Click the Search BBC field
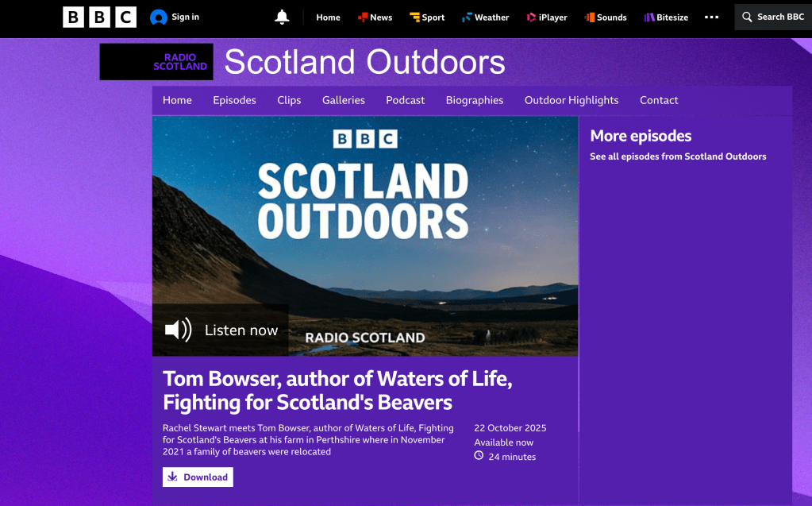 click(773, 17)
